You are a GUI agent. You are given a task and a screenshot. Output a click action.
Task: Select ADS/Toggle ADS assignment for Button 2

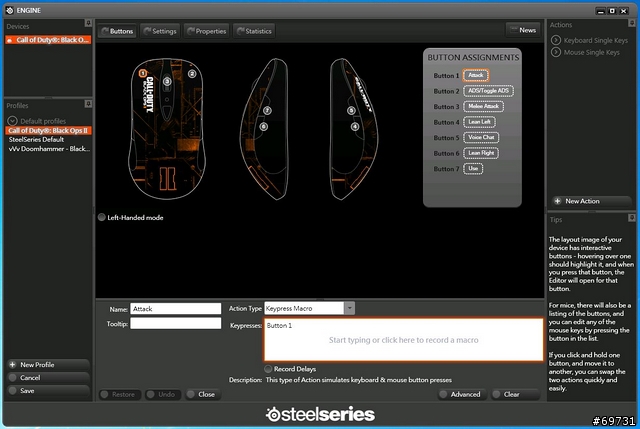point(488,91)
